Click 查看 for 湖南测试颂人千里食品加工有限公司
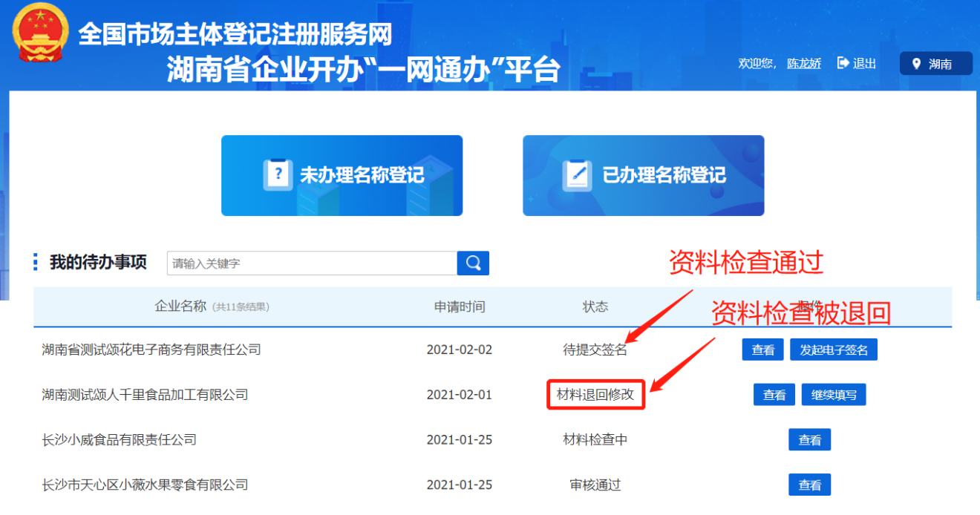Screen dimensions: 980x515 pos(774,396)
